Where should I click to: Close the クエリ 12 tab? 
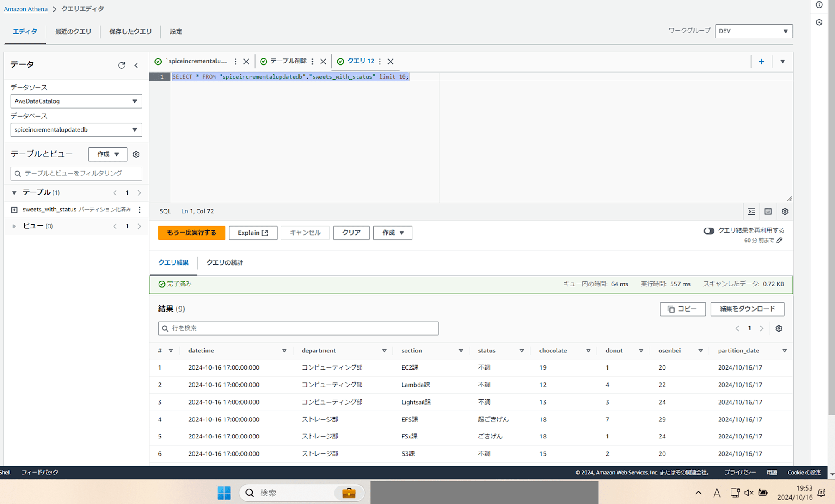(390, 61)
